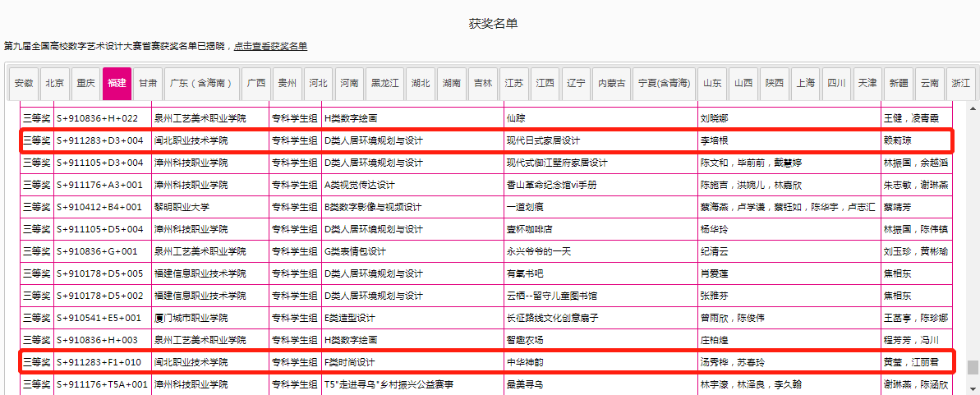
Task: Click the 点击查看获奖名单 link
Action: (x=270, y=46)
